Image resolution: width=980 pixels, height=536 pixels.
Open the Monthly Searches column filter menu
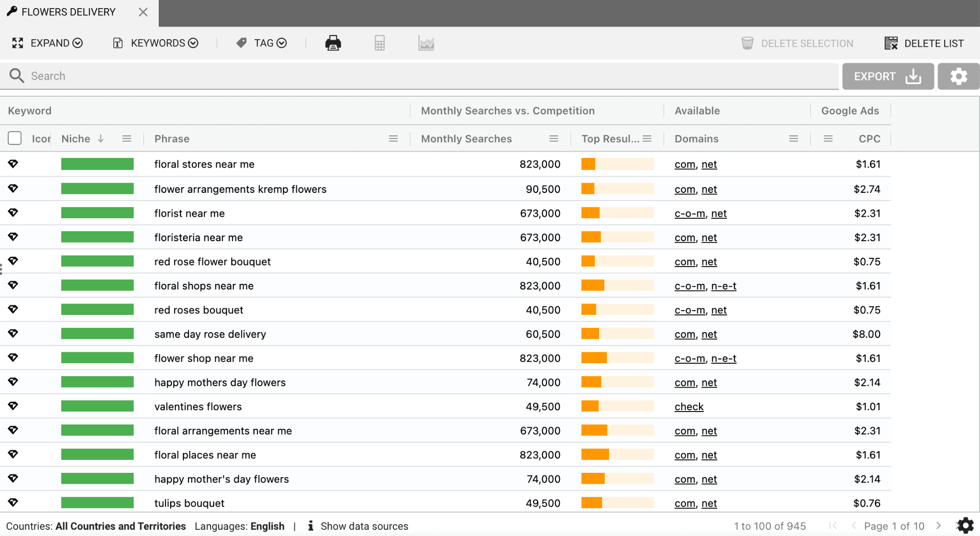coord(553,138)
